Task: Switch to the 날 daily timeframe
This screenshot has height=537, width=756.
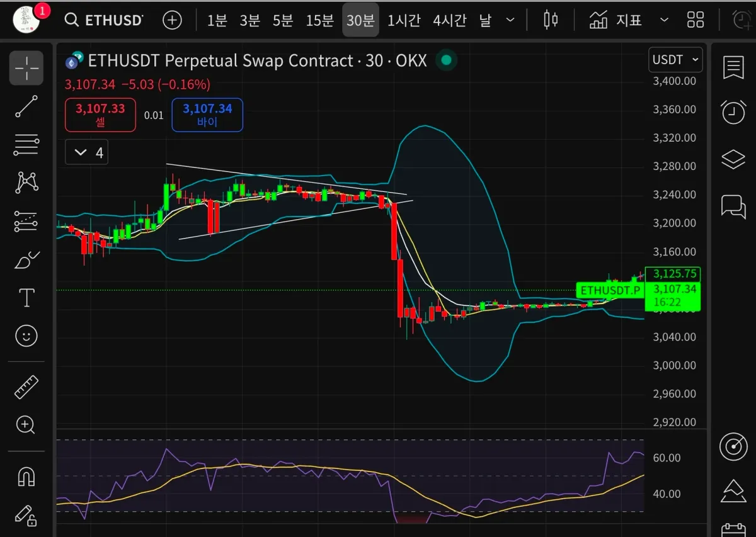Action: click(485, 20)
